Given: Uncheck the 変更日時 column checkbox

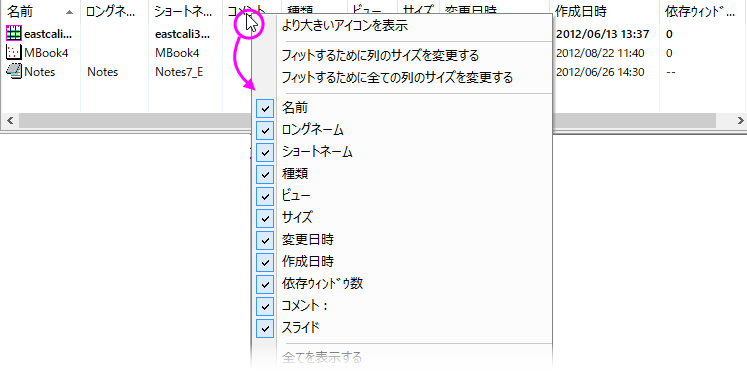Looking at the screenshot, I should (x=265, y=240).
